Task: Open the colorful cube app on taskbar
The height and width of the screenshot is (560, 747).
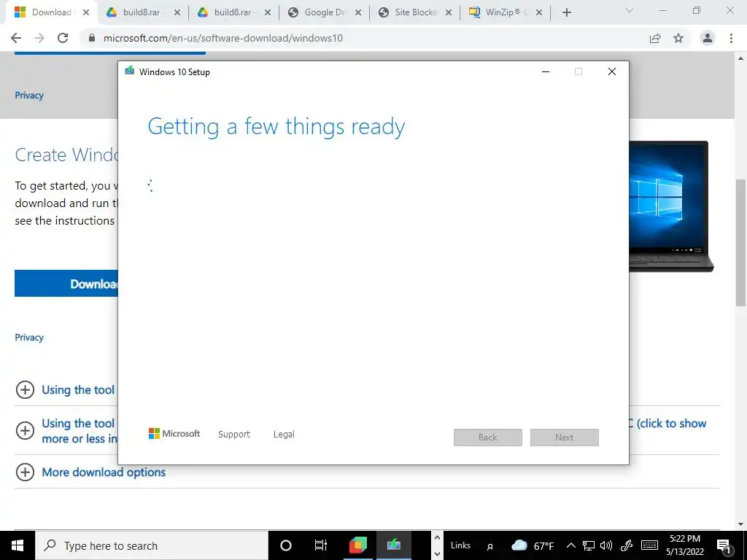Action: 357,545
